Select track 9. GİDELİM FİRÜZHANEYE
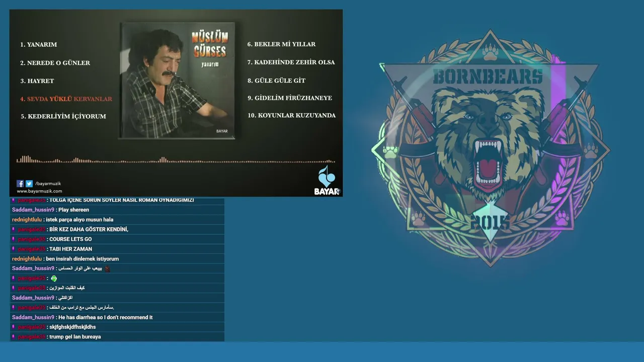644x362 pixels. [x=290, y=98]
